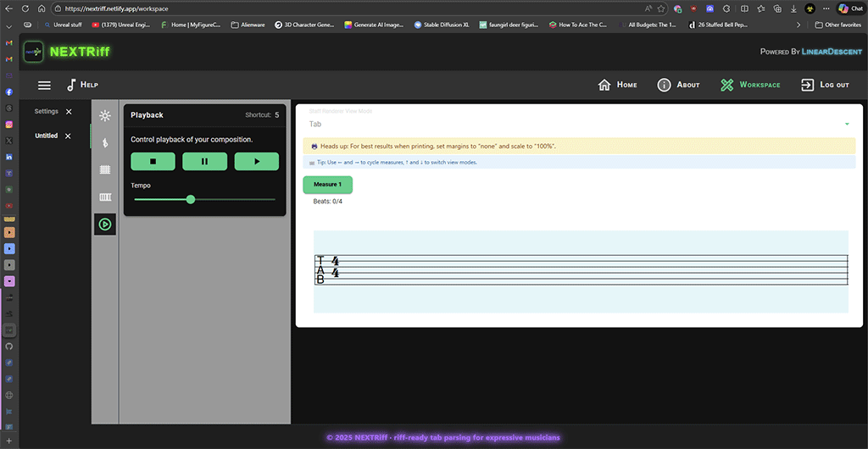
Task: Open the About page
Action: click(678, 85)
